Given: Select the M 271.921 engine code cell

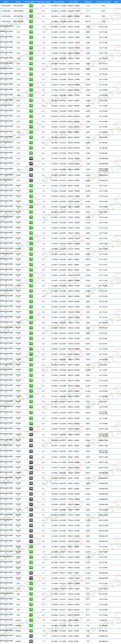Looking at the screenshot, I should 104,186.
